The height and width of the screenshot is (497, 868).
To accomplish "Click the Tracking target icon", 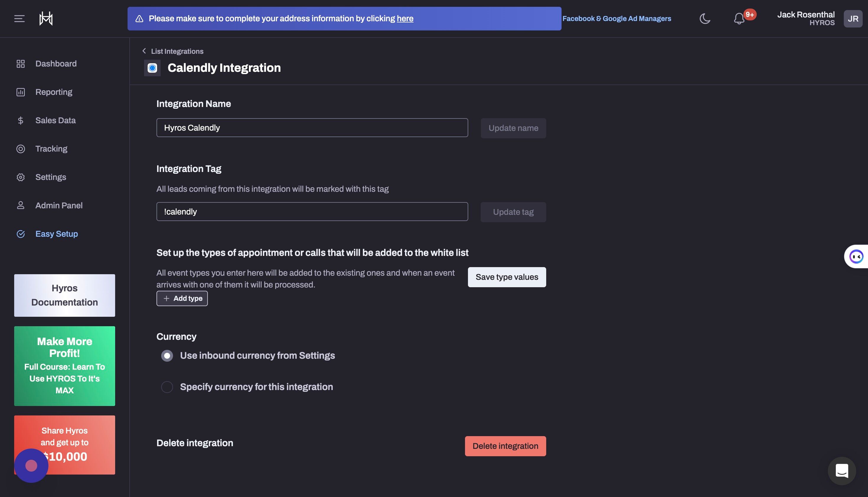I will (x=20, y=149).
